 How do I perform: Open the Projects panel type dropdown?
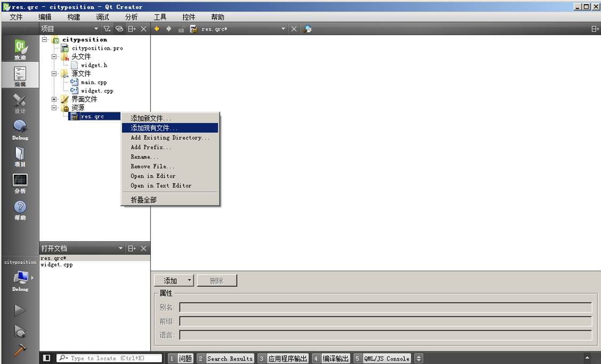click(x=96, y=29)
